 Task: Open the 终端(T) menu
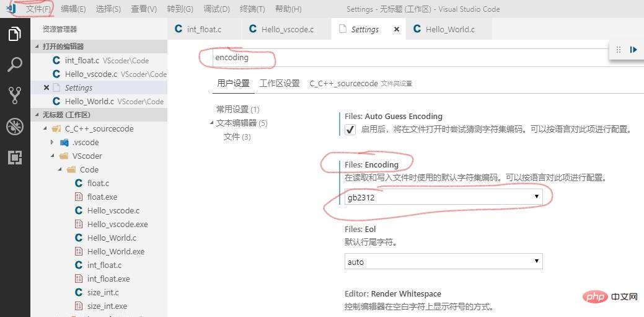(252, 9)
